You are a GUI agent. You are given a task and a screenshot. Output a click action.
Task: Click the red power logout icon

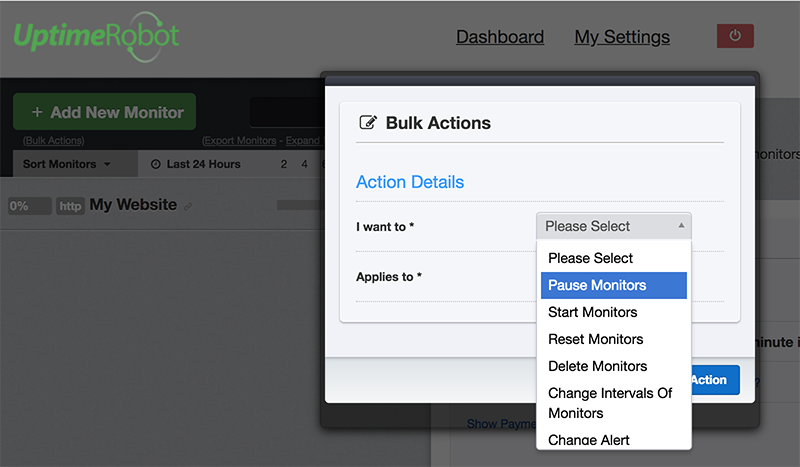(735, 36)
